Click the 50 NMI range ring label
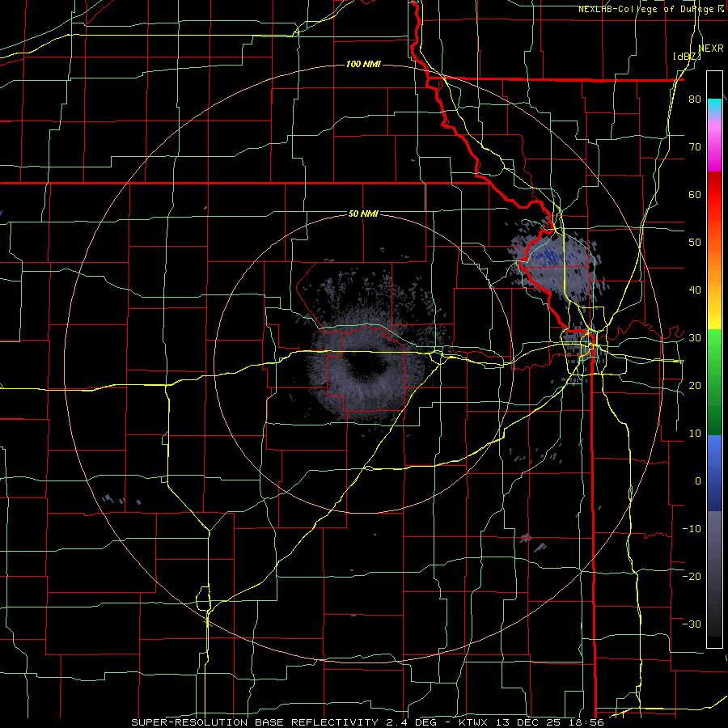The width and height of the screenshot is (728, 728). point(363,214)
